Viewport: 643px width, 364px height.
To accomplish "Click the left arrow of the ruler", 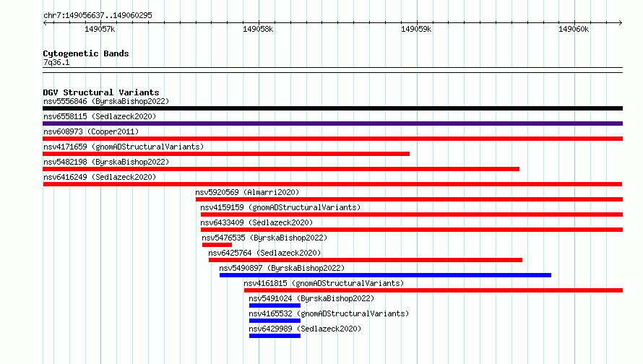I will [45, 22].
